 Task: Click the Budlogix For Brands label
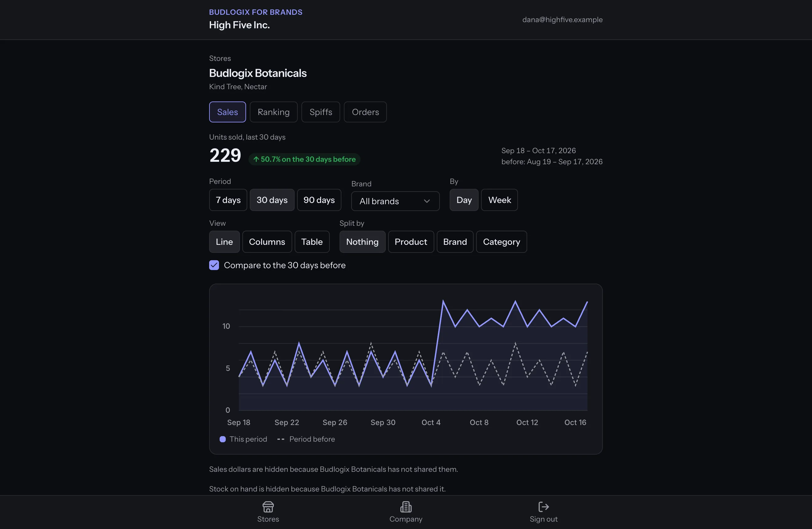click(x=256, y=12)
